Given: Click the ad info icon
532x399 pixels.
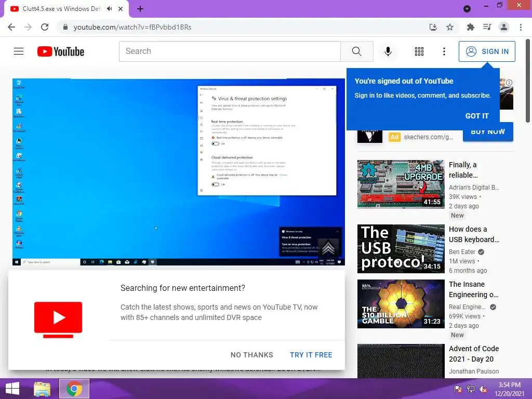Looking at the screenshot, I should coord(509,83).
